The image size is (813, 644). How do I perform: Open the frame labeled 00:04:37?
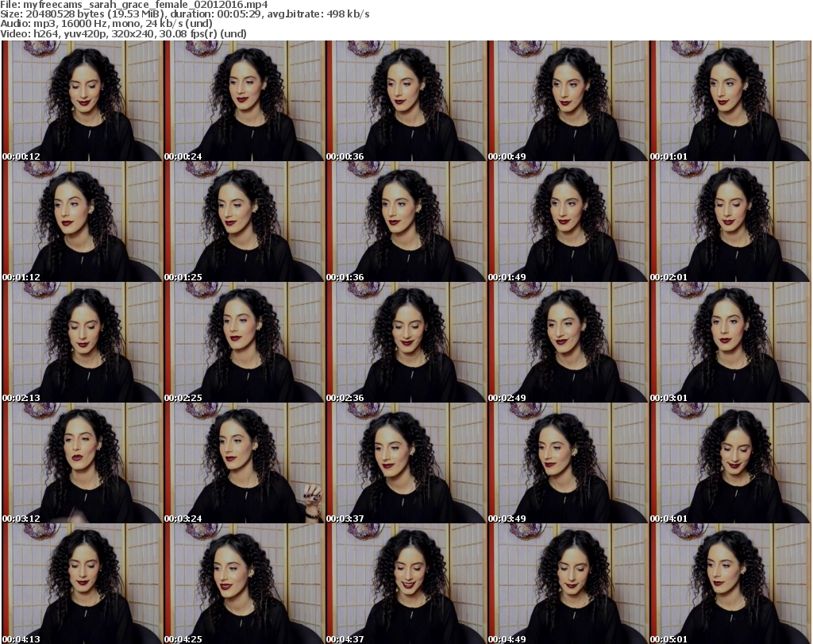click(406, 584)
